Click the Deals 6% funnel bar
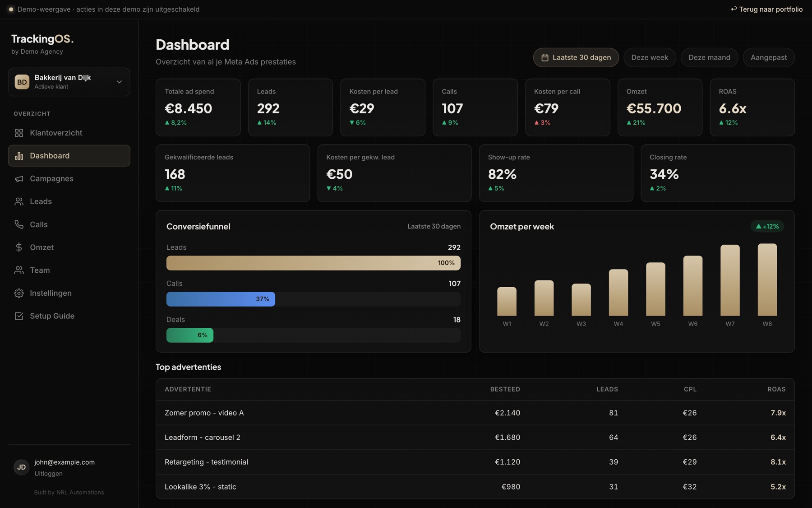 coord(190,336)
